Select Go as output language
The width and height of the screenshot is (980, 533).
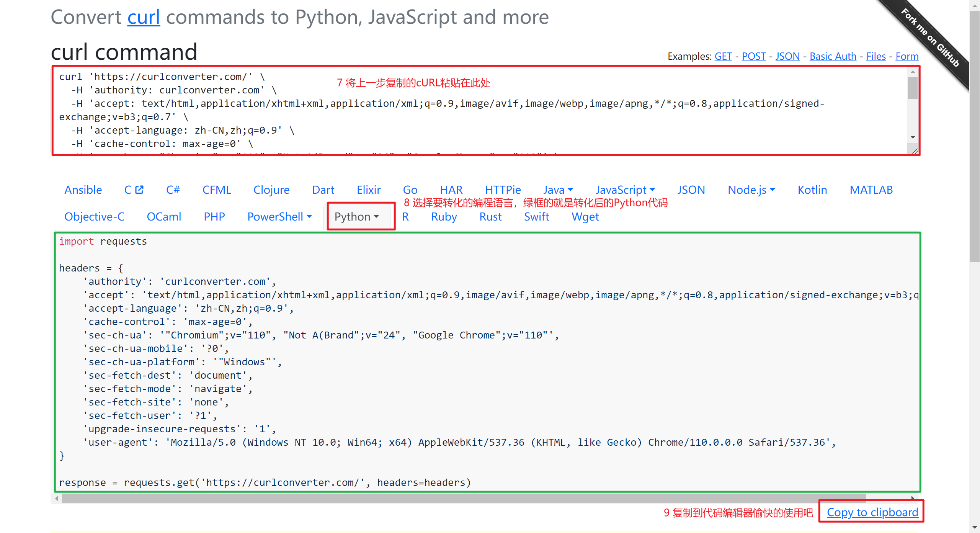[x=410, y=190]
